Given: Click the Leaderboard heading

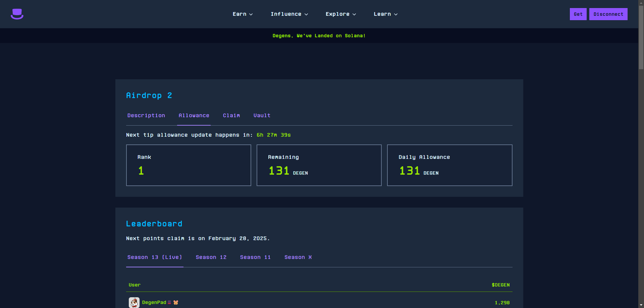Looking at the screenshot, I should 154,224.
